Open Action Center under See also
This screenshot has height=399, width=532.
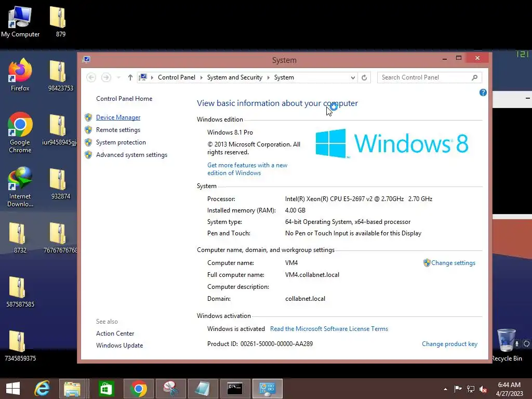115,334
